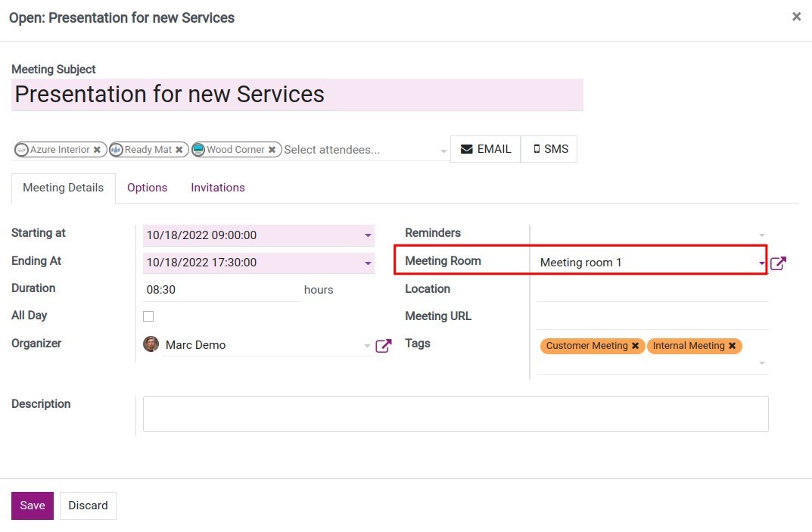Remove Ready Mat attendee tag

pyautogui.click(x=179, y=150)
